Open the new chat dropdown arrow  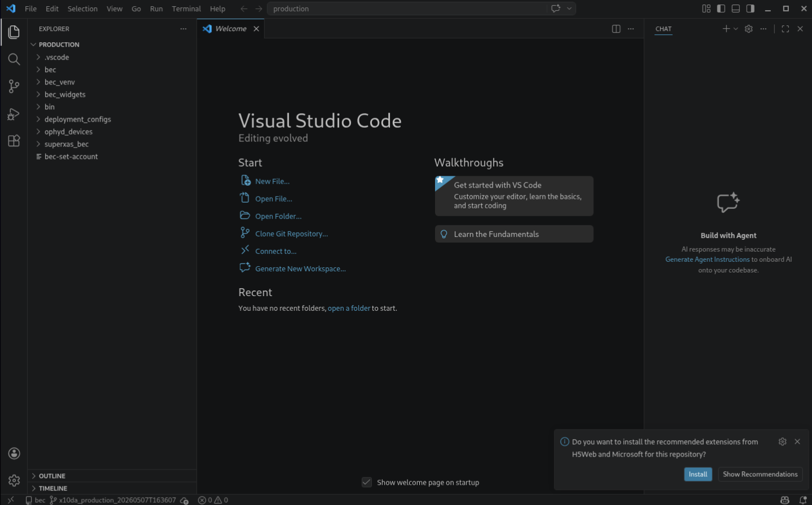point(736,29)
